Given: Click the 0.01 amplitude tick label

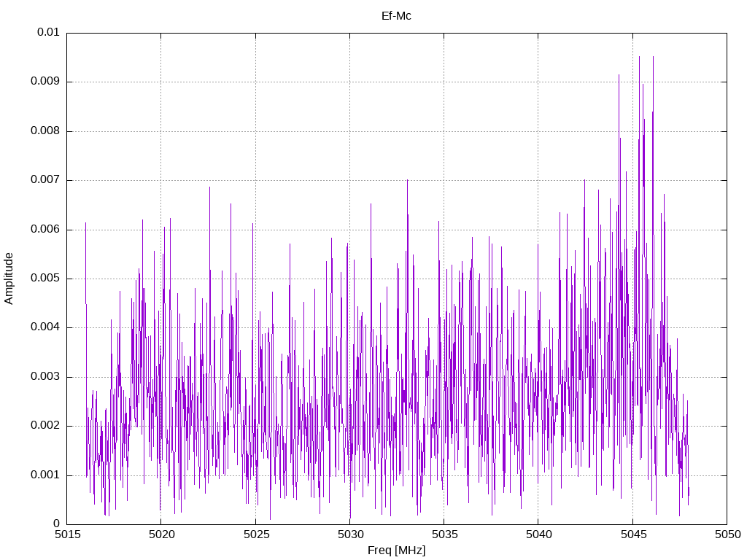Looking at the screenshot, I should pyautogui.click(x=48, y=33).
